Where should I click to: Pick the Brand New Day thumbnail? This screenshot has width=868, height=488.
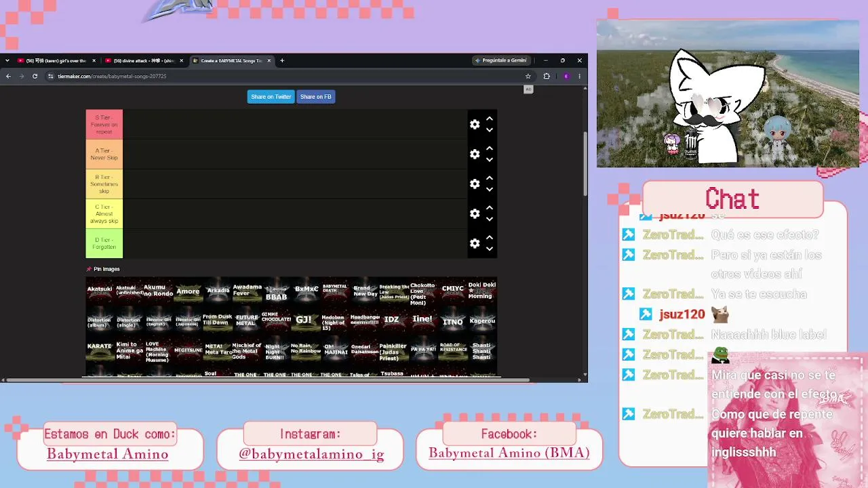365,291
